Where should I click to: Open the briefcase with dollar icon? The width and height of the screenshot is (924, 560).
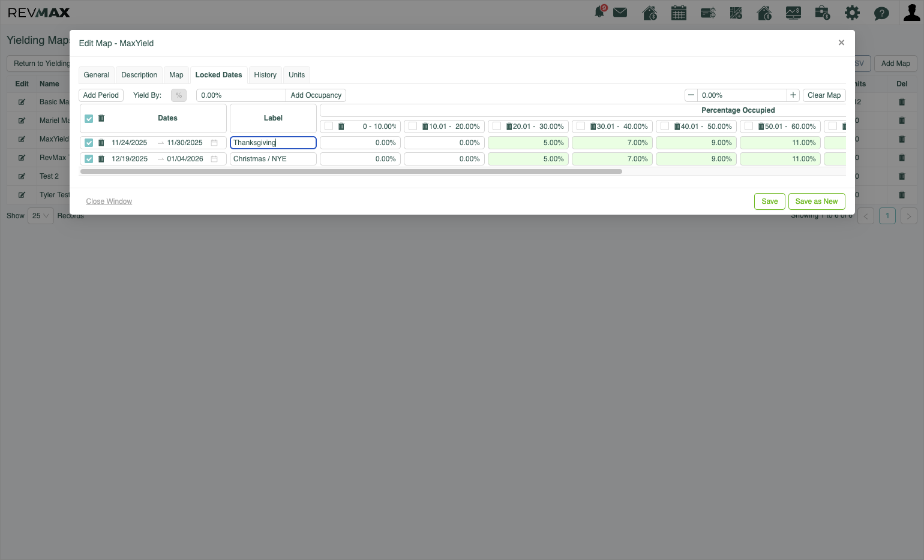pyautogui.click(x=823, y=13)
